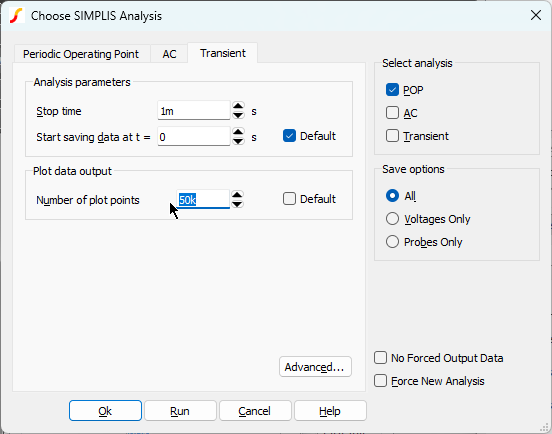This screenshot has width=552, height=434.
Task: Select Voltages Only save option
Action: pos(392,219)
